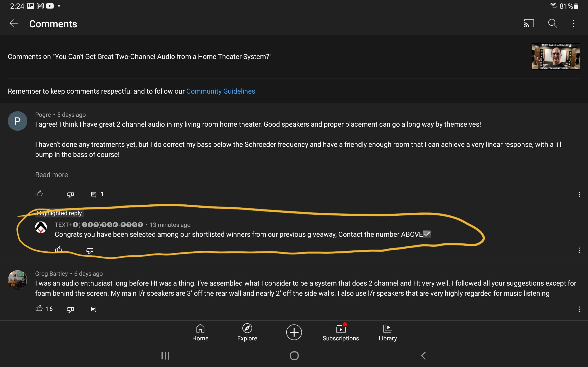
Task: Tap the search magnifier icon
Action: coord(552,24)
